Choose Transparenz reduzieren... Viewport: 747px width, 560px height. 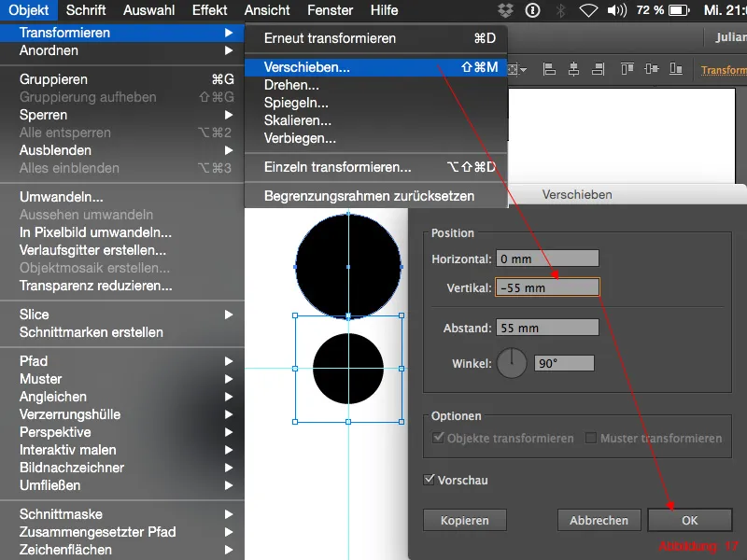tap(122, 286)
